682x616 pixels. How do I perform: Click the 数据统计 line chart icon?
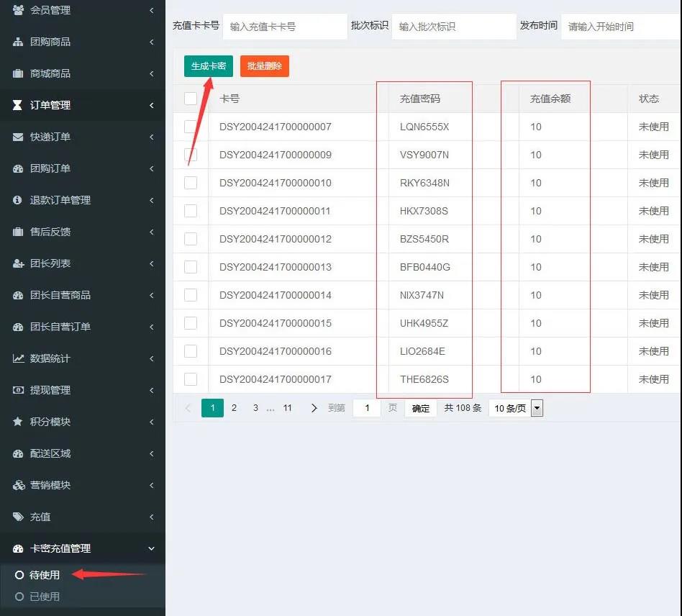[x=18, y=358]
